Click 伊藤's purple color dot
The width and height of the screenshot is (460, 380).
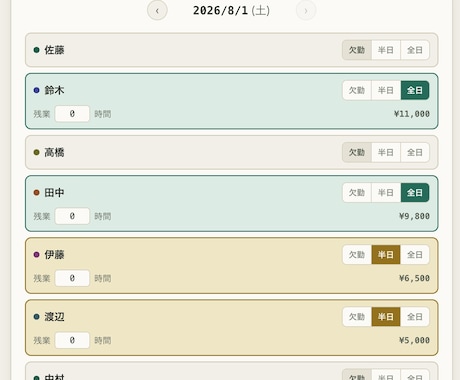tap(37, 255)
